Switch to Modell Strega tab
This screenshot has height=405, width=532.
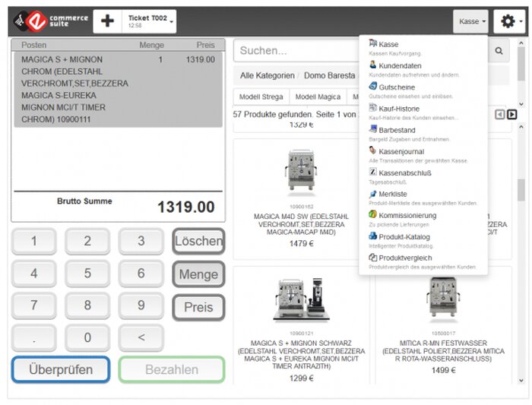(261, 97)
